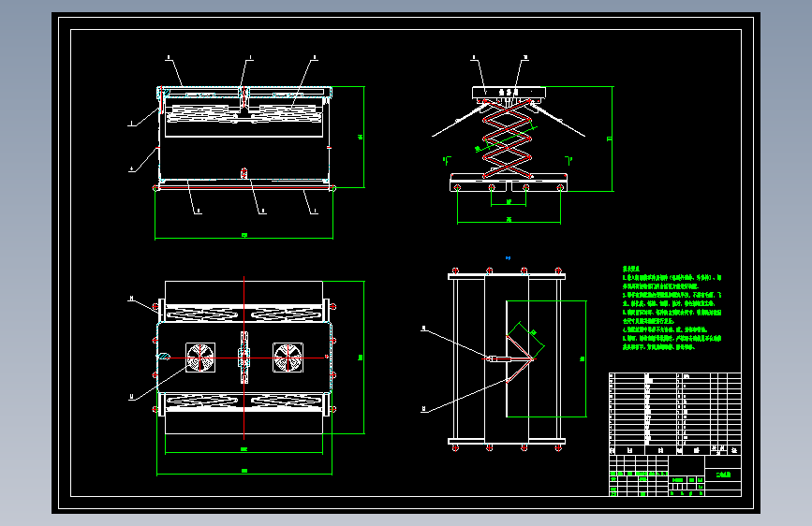Click the green technical requirements notes block
Image resolution: width=812 pixels, height=526 pixels.
point(672,308)
